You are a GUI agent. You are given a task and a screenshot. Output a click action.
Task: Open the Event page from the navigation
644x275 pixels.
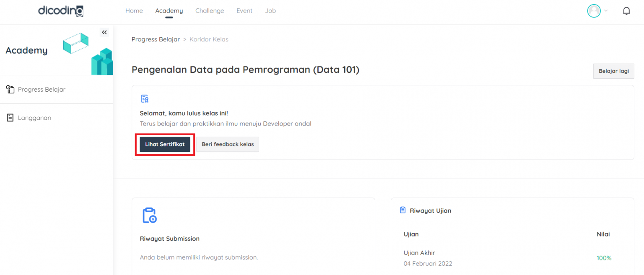pyautogui.click(x=244, y=10)
